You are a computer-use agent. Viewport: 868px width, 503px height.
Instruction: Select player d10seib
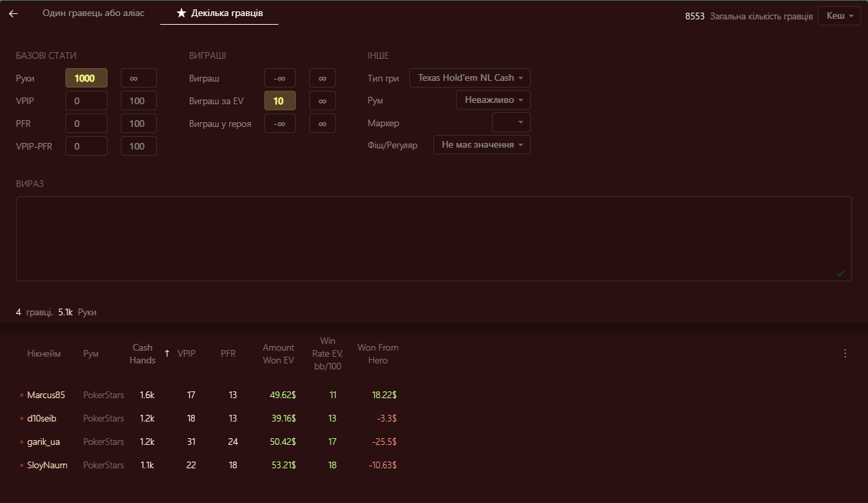pyautogui.click(x=41, y=418)
